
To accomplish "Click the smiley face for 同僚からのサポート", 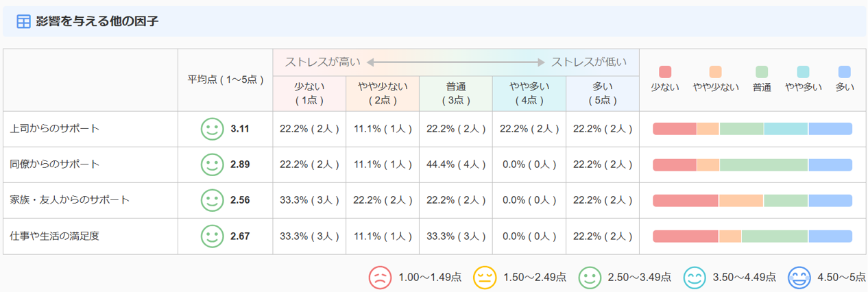I will [x=213, y=165].
